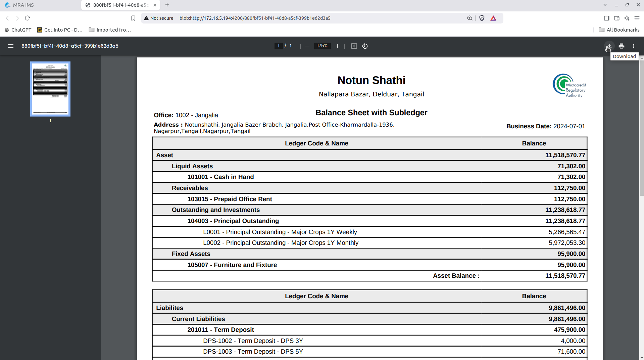Open a new browser tab

tap(167, 5)
